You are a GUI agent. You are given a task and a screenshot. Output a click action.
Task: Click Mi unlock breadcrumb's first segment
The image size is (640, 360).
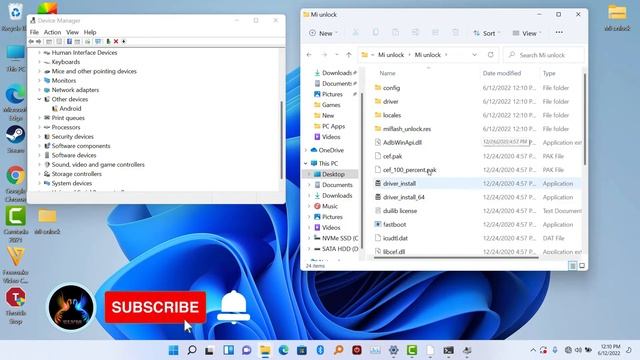pos(391,55)
